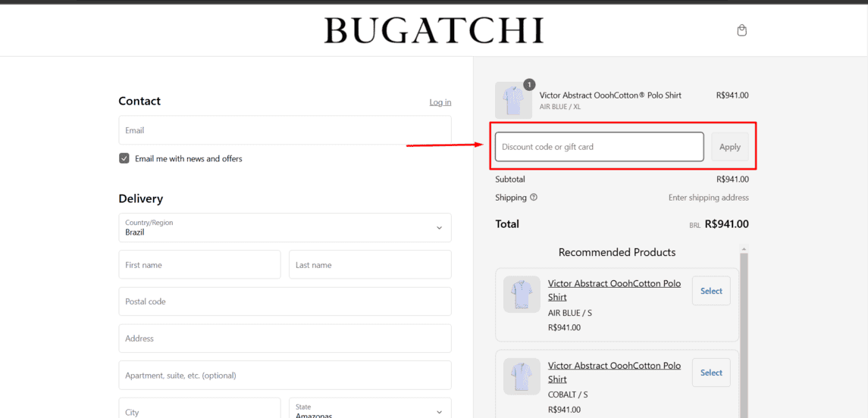The width and height of the screenshot is (868, 418).
Task: Focus the Email input field
Action: click(285, 130)
